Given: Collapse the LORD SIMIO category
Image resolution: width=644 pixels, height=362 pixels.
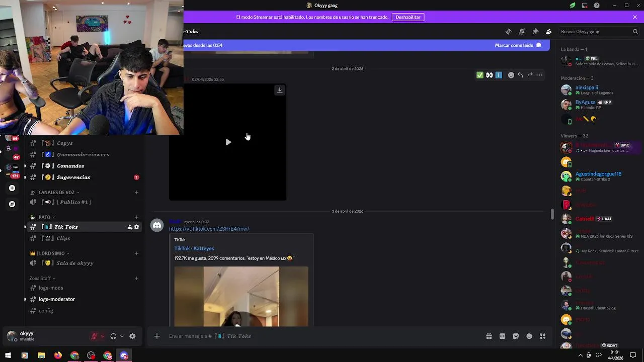Looking at the screenshot, I should click(x=50, y=253).
